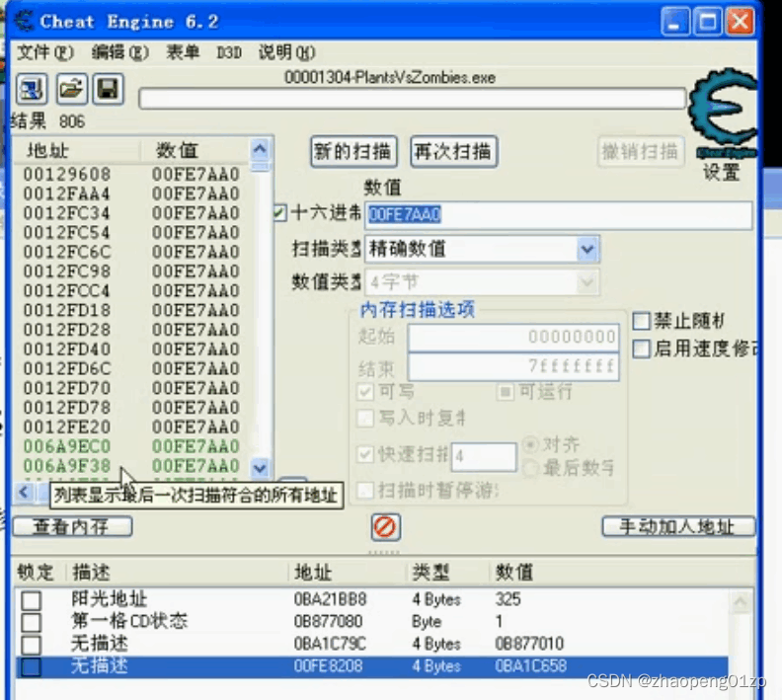Click address table scroll up arrow
The height and width of the screenshot is (700, 782).
tap(741, 602)
